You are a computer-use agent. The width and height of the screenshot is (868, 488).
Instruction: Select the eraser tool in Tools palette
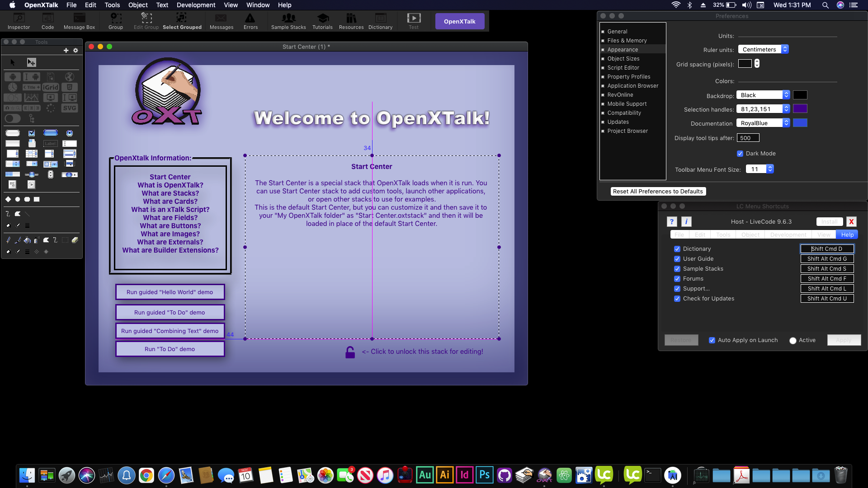click(x=75, y=240)
